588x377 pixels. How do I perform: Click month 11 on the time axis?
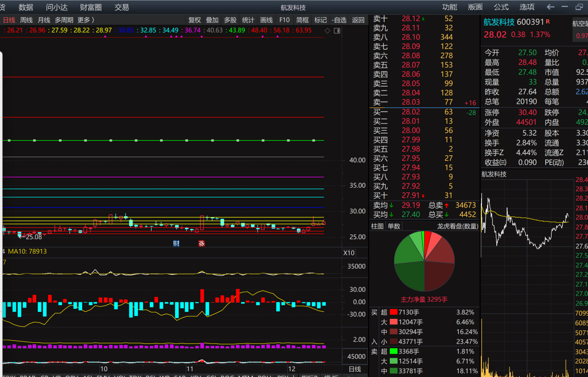tap(190, 369)
